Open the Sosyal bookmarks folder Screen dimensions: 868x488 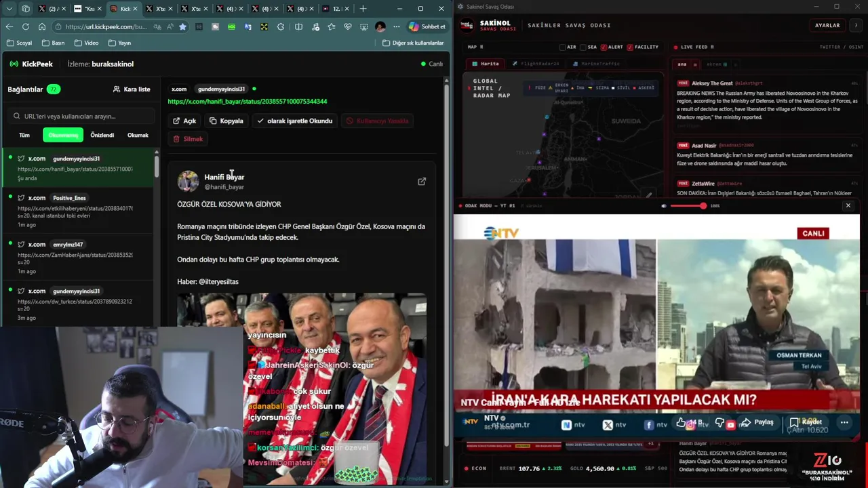[19, 43]
